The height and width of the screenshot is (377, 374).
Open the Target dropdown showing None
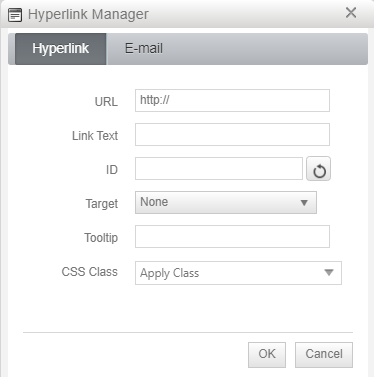coord(226,202)
